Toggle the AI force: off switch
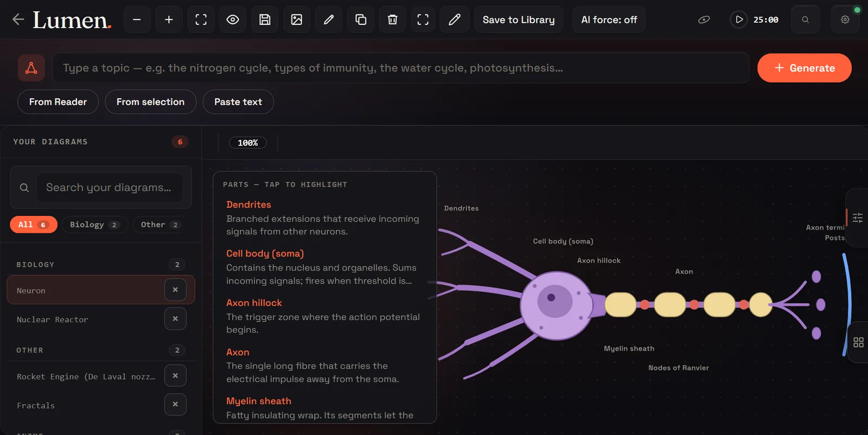 pyautogui.click(x=609, y=20)
